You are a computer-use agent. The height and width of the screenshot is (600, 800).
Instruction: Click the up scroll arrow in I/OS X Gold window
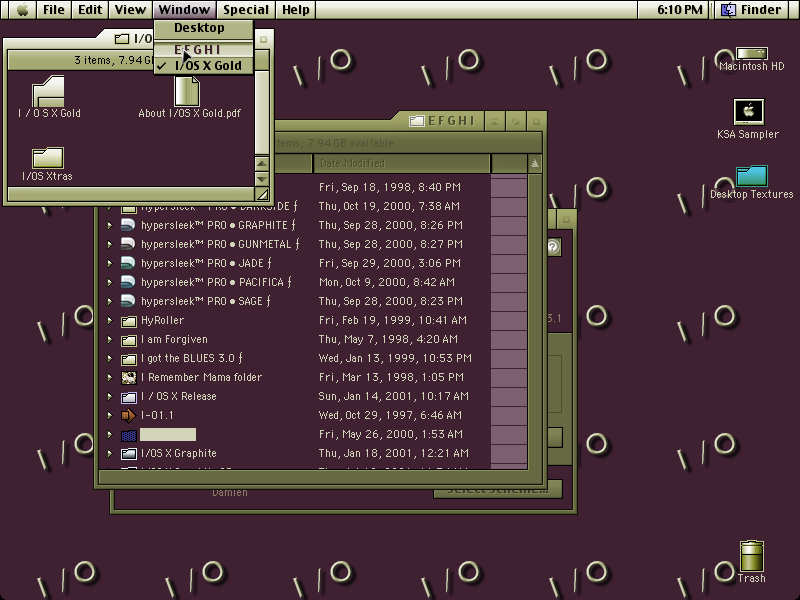[262, 164]
